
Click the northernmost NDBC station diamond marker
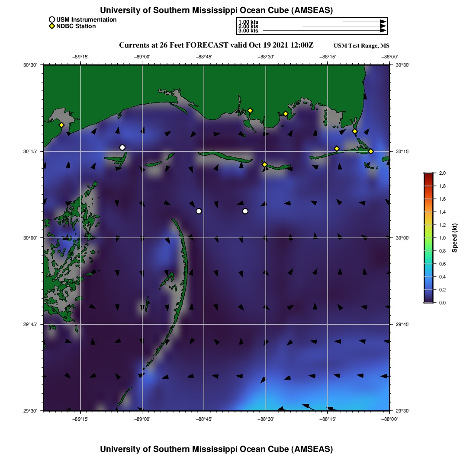click(x=250, y=110)
